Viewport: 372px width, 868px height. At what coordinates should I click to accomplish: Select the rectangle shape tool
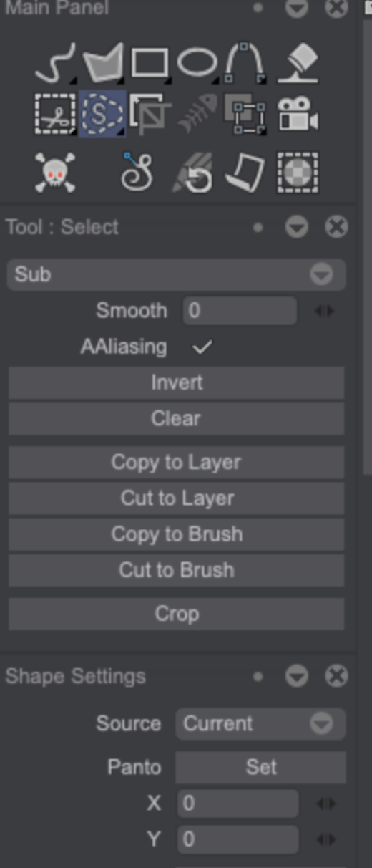pos(150,63)
